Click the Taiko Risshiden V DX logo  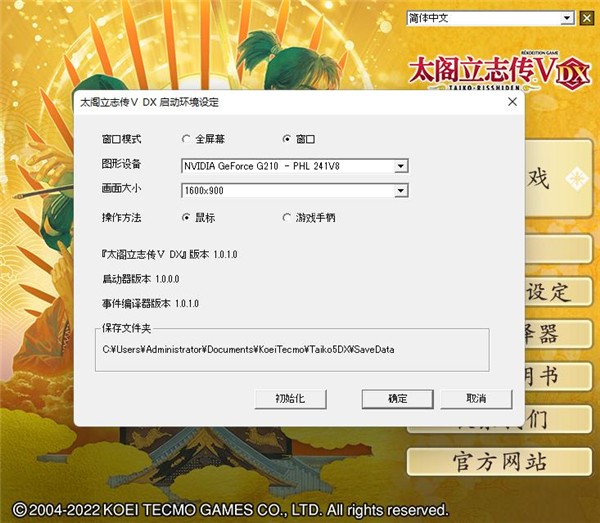pos(499,72)
